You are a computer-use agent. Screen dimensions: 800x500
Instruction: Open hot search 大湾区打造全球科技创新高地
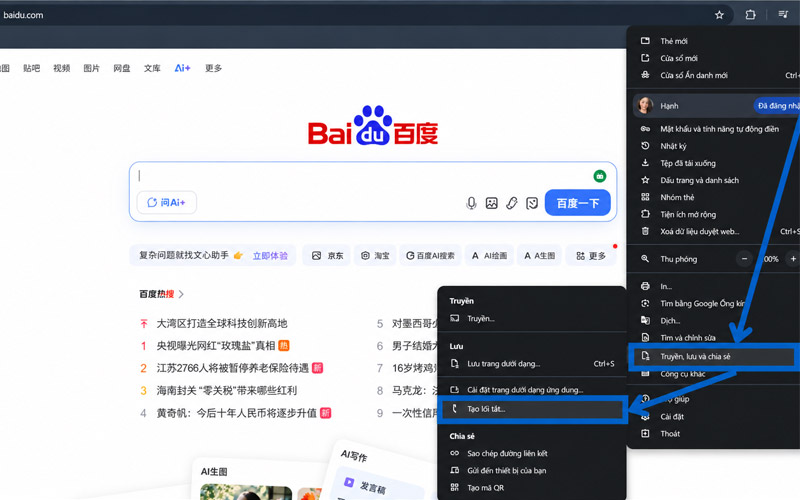pos(221,323)
